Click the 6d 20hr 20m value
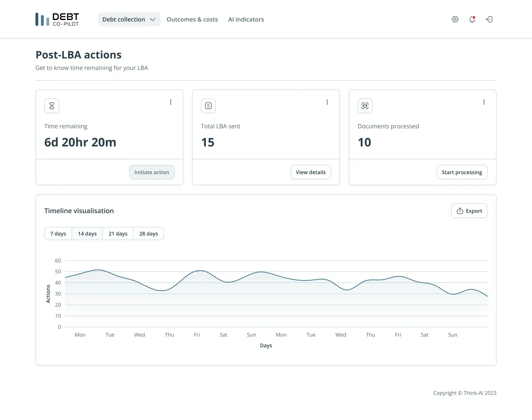 pos(80,142)
